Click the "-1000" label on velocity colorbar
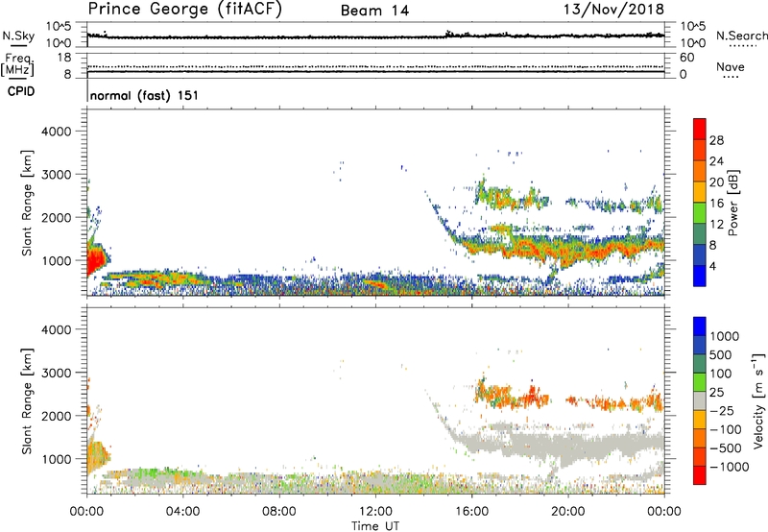 click(x=730, y=467)
